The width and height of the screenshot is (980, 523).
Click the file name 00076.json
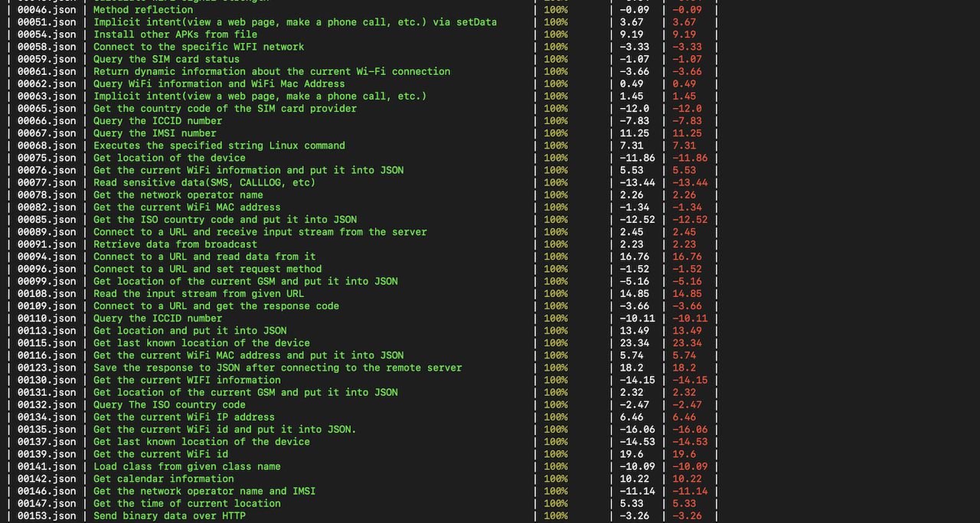tap(47, 170)
